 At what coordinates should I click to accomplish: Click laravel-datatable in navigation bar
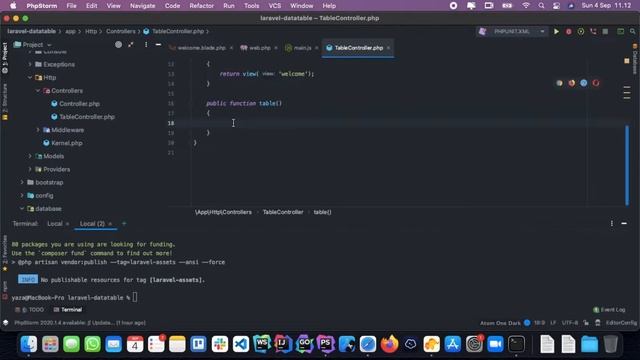click(31, 31)
